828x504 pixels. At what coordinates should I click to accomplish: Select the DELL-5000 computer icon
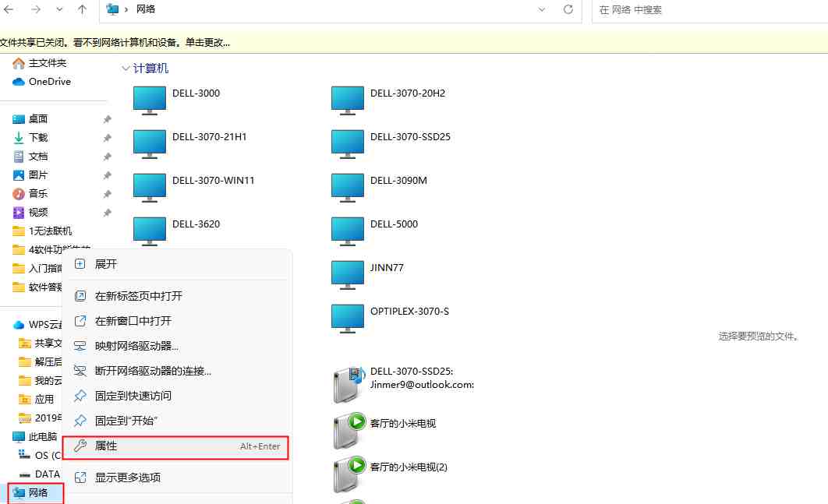tap(348, 231)
